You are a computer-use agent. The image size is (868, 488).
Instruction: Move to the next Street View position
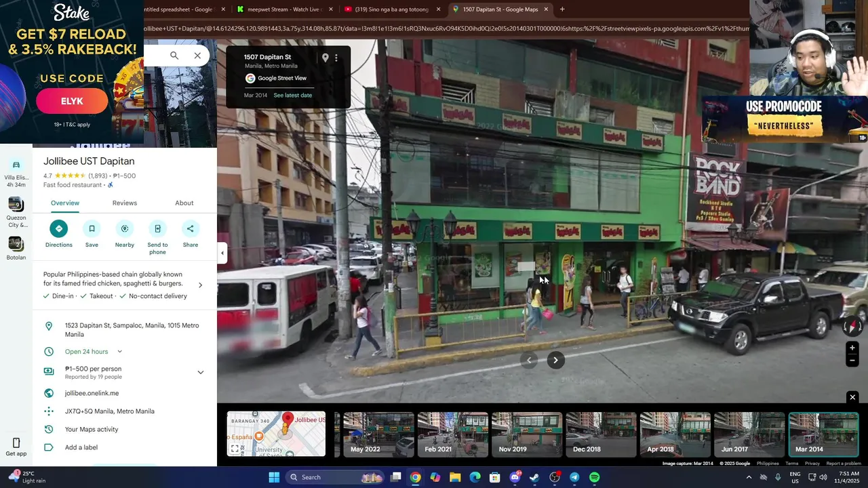[x=555, y=360]
